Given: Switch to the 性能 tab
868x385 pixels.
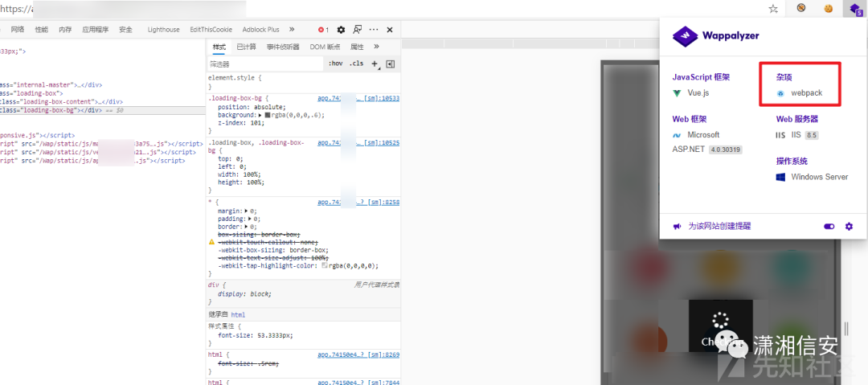Looking at the screenshot, I should coord(42,30).
